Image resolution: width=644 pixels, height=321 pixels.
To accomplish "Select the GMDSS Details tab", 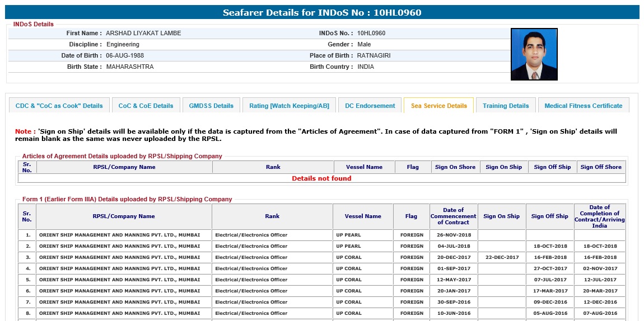I will point(211,106).
